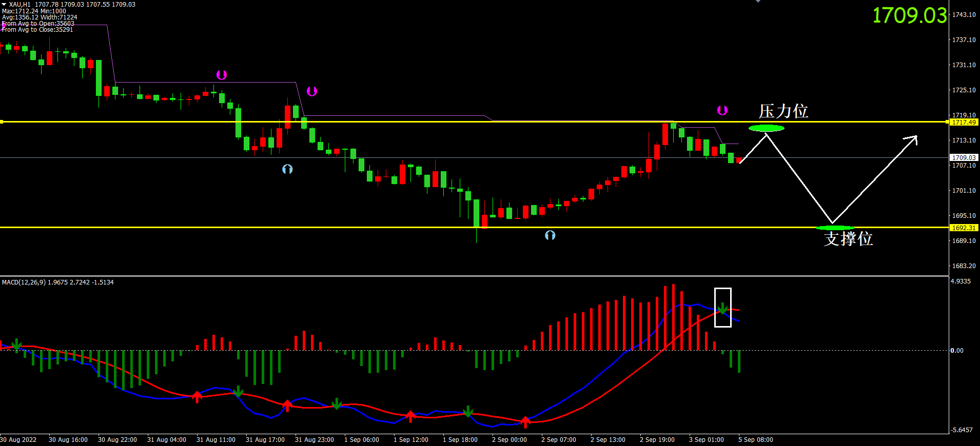Select the magenta sell arrow beside the 压力位 label
The width and height of the screenshot is (980, 446).
click(722, 110)
